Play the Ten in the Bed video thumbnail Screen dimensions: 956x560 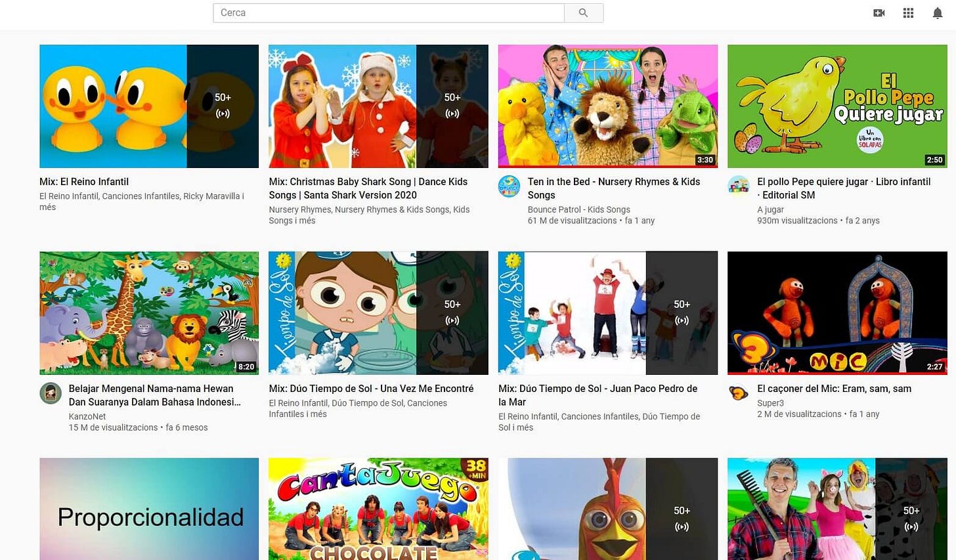[x=608, y=106]
